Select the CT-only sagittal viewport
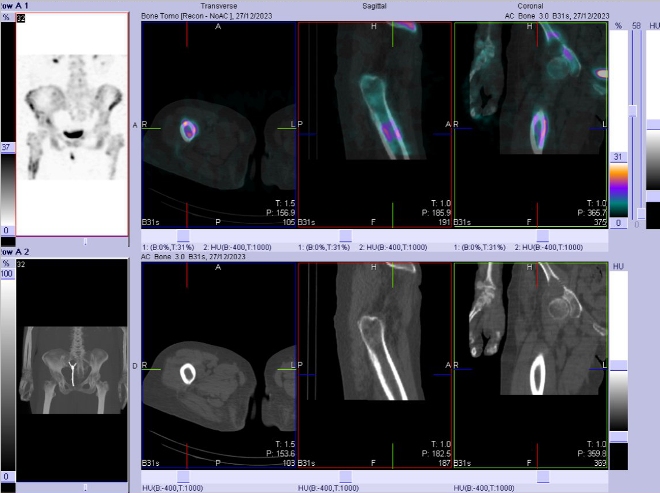Image resolution: width=660 pixels, height=493 pixels. (375, 365)
